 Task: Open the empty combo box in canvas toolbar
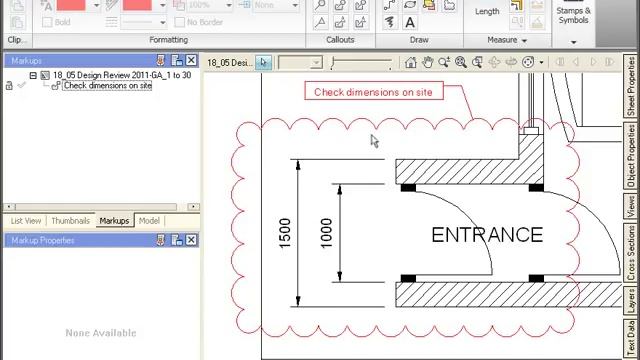click(300, 62)
